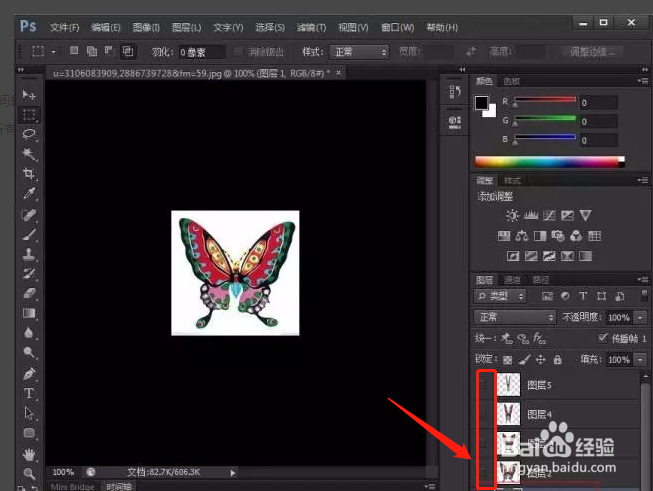Select the Horizontal Type tool in toolbox
This screenshot has width=653, height=491.
29,393
